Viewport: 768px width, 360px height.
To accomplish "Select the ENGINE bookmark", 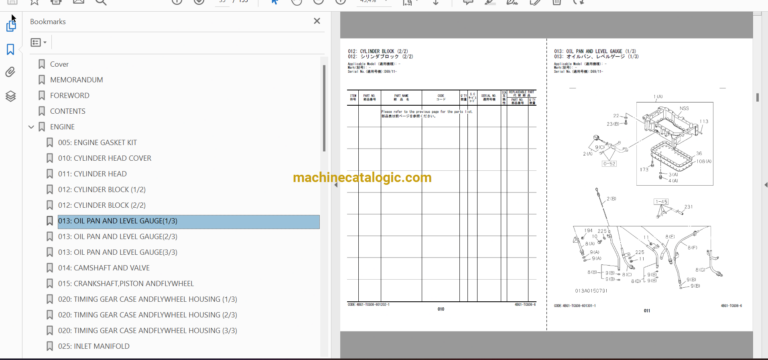I will [x=62, y=127].
